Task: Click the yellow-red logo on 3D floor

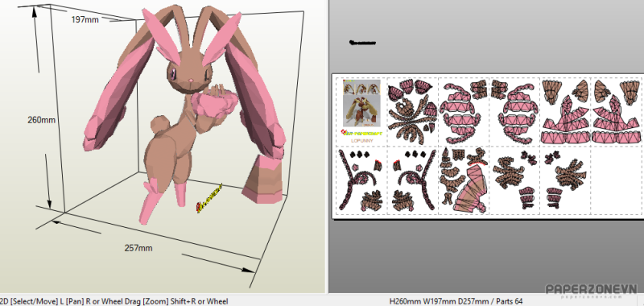Action: [x=208, y=198]
